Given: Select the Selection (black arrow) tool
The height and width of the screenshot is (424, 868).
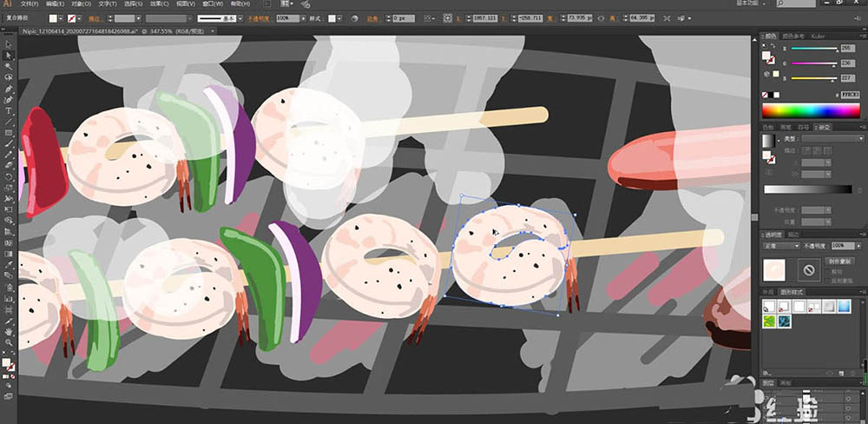Looking at the screenshot, I should pos(9,45).
